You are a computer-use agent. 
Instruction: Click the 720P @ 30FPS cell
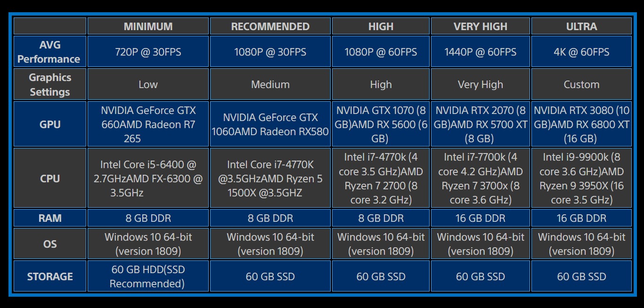[x=148, y=52]
